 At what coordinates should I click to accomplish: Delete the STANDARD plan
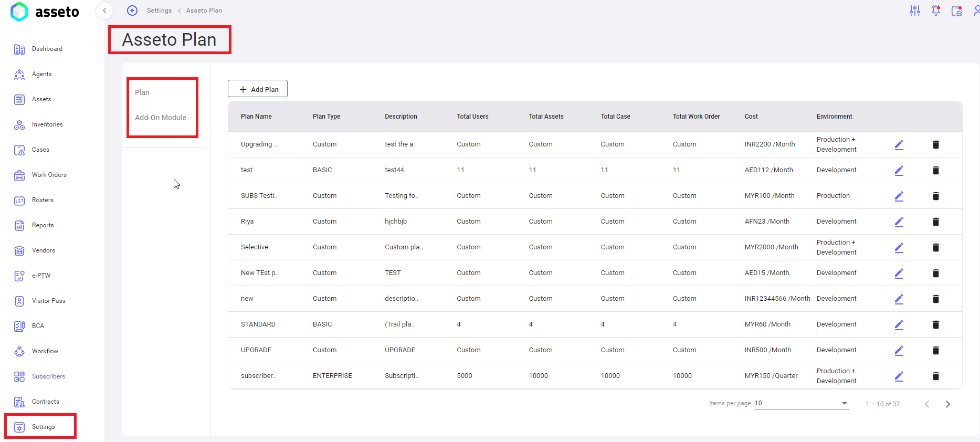[x=936, y=324]
